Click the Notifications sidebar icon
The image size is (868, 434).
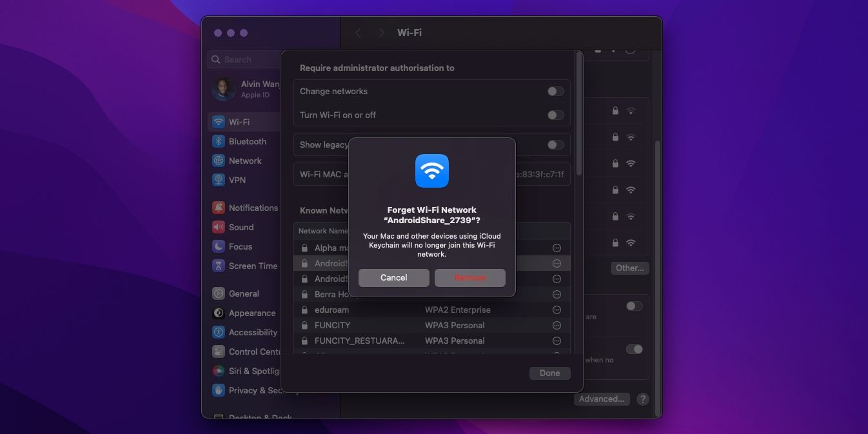(x=218, y=208)
